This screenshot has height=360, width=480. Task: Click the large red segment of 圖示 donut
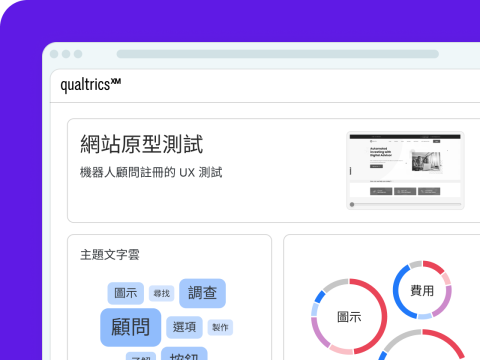(x=384, y=317)
